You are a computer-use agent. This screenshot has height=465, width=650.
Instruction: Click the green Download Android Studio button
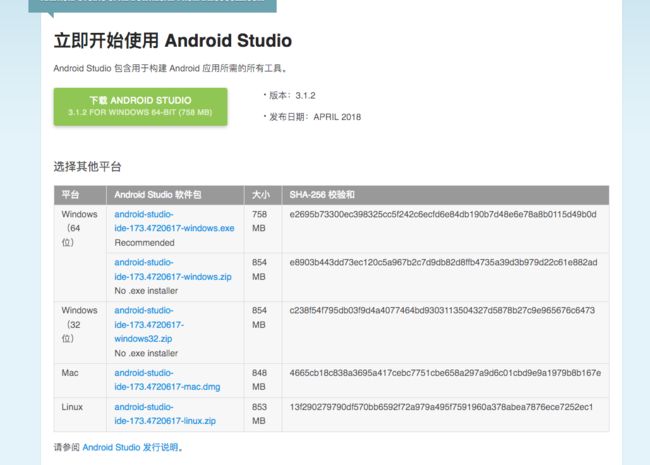[141, 107]
